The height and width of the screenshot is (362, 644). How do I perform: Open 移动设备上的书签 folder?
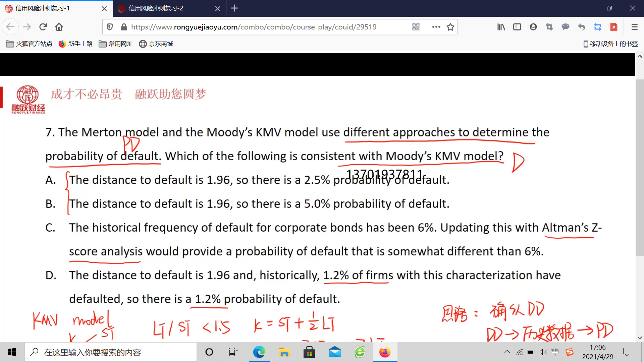[x=610, y=44]
